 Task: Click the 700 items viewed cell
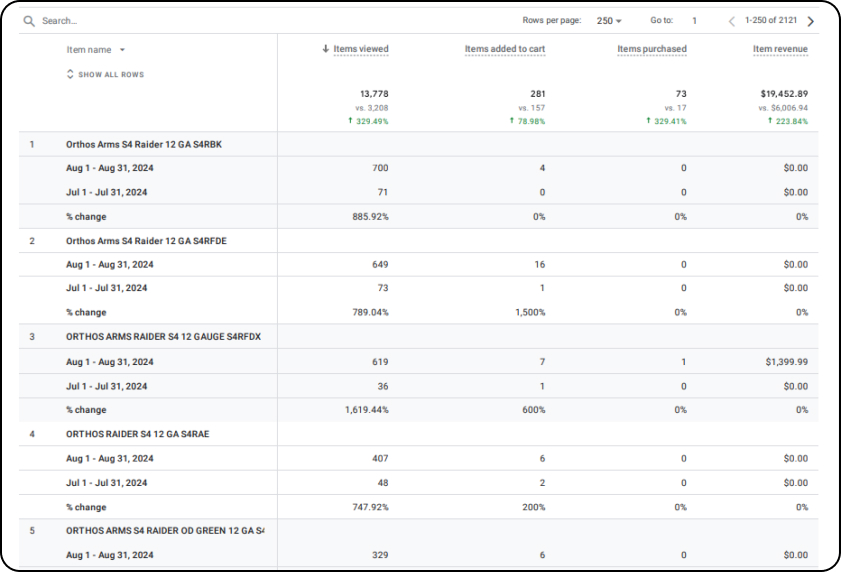click(380, 168)
